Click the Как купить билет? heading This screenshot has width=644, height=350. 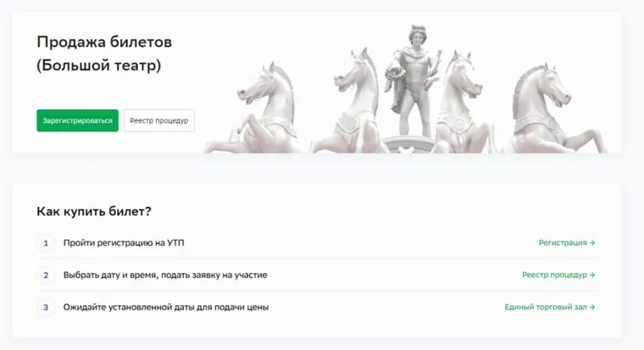(x=94, y=211)
